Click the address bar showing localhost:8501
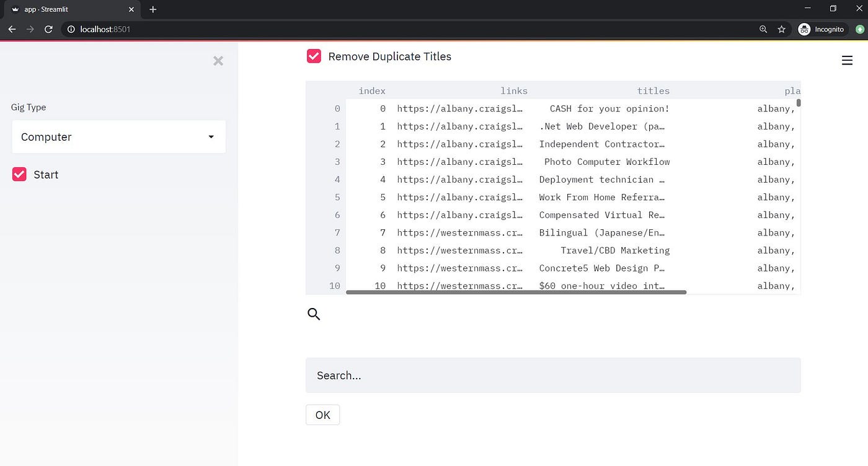The width and height of the screenshot is (868, 466). (409, 29)
